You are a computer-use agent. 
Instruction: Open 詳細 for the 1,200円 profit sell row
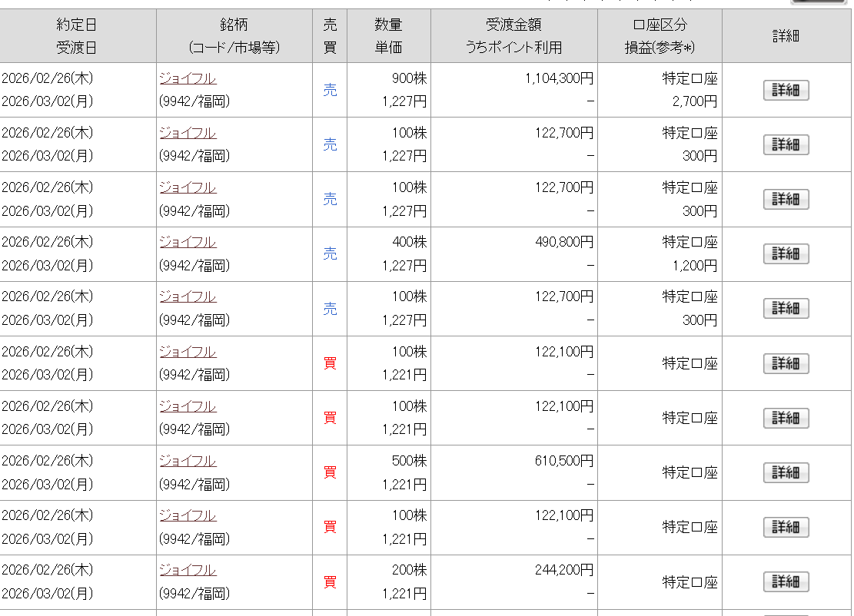pos(786,253)
